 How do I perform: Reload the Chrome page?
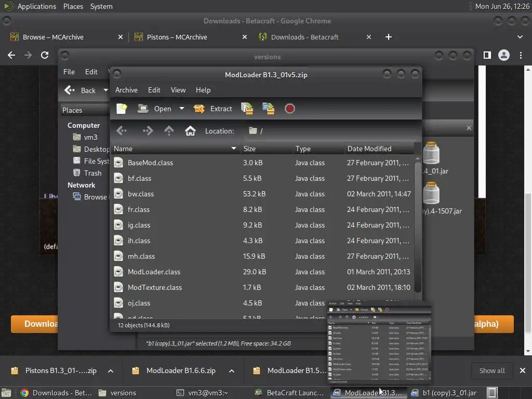point(45,55)
